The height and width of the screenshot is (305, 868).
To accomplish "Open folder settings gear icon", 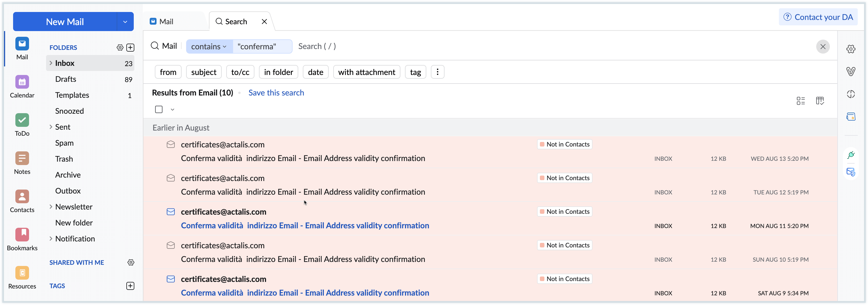I will [x=120, y=48].
